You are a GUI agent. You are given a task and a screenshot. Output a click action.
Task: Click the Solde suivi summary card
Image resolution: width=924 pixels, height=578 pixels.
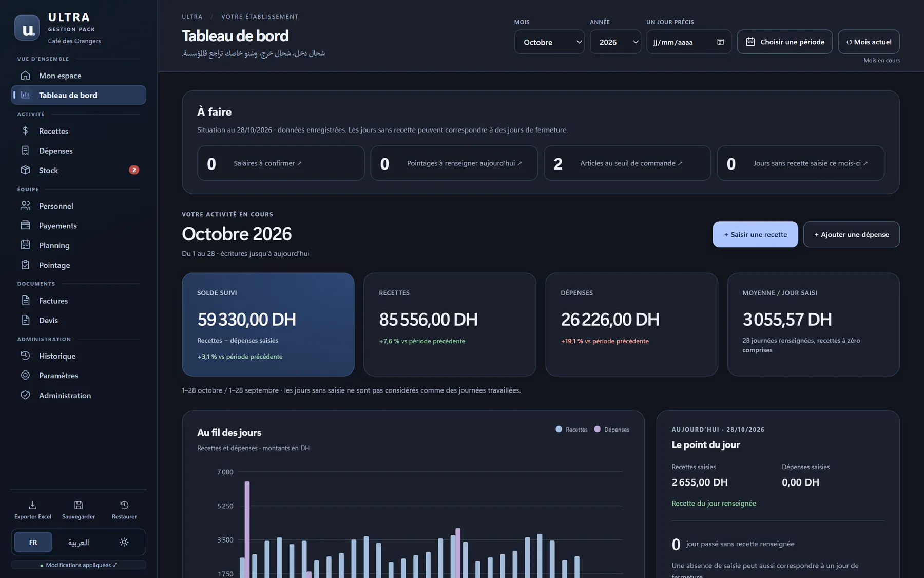point(268,325)
